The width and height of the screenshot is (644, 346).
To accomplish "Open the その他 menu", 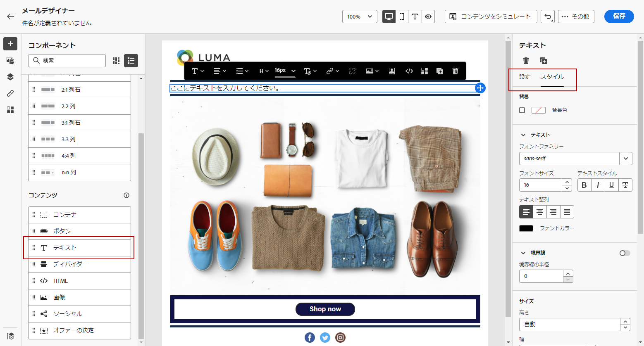I will 576,17.
